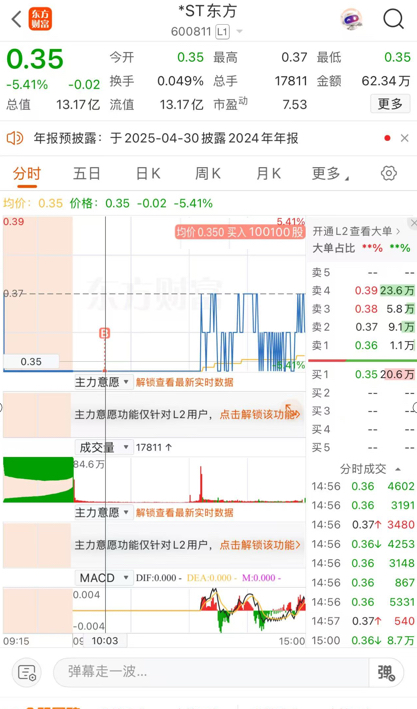This screenshot has width=417, height=709.
Task: Open the 成交量 indicator dropdown
Action: pos(104,447)
